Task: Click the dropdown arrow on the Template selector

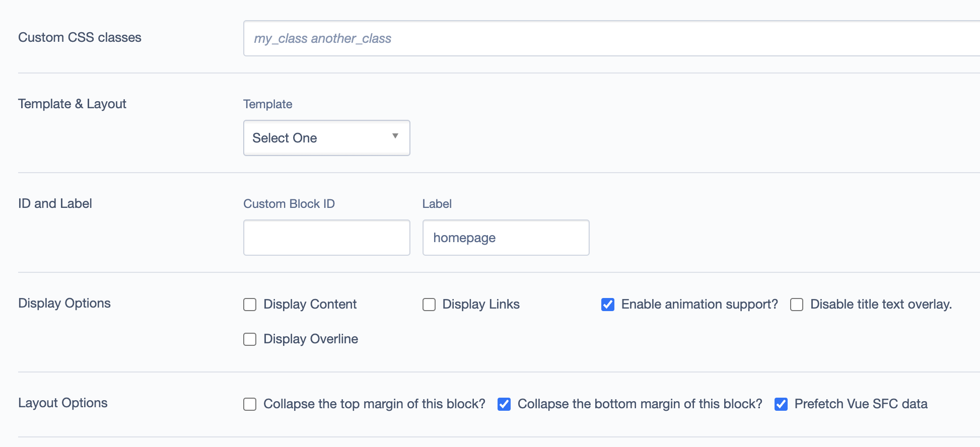Action: [395, 136]
